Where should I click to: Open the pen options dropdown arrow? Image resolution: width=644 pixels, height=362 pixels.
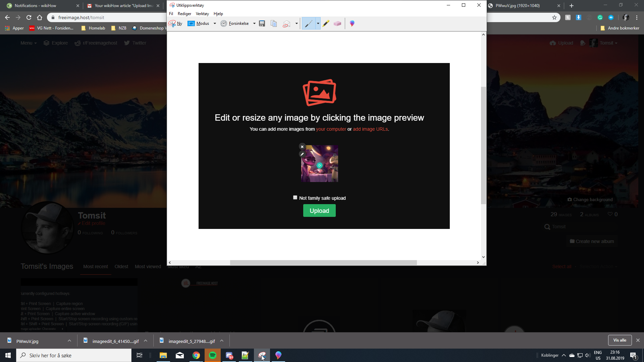pos(318,23)
